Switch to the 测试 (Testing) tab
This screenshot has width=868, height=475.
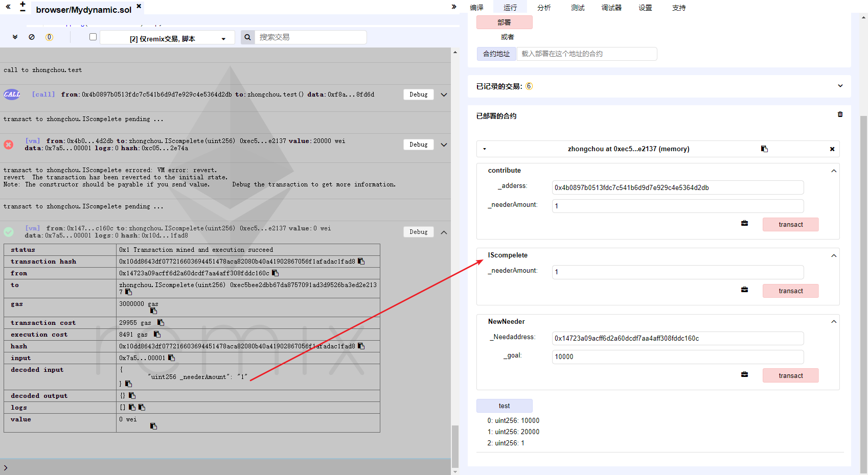[578, 7]
